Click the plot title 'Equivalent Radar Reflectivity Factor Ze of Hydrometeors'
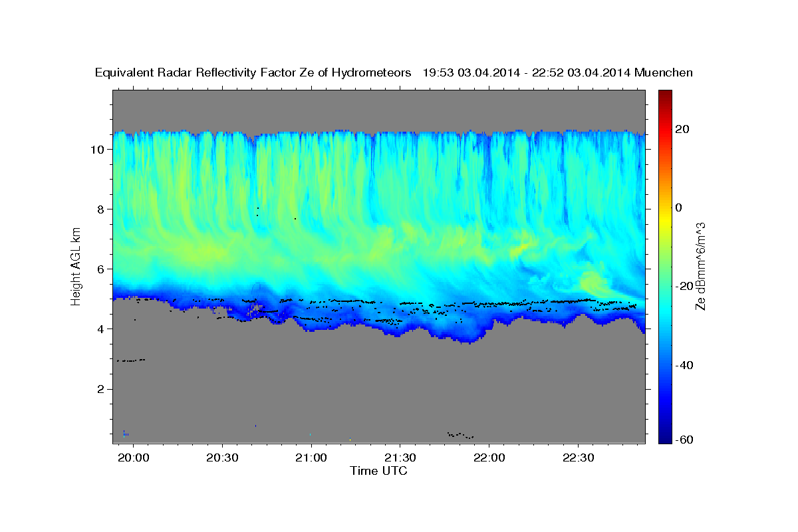Screen dimensions: 798x532 253,73
